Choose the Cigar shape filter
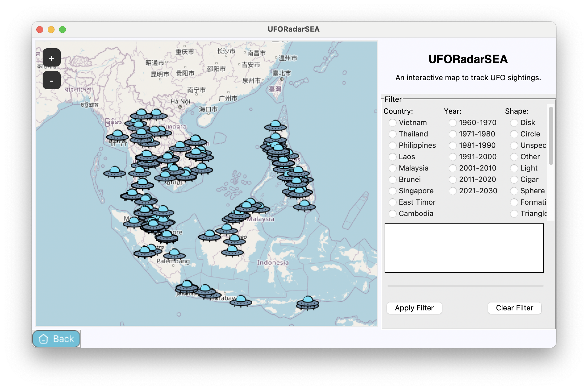This screenshot has width=588, height=390. [x=514, y=179]
